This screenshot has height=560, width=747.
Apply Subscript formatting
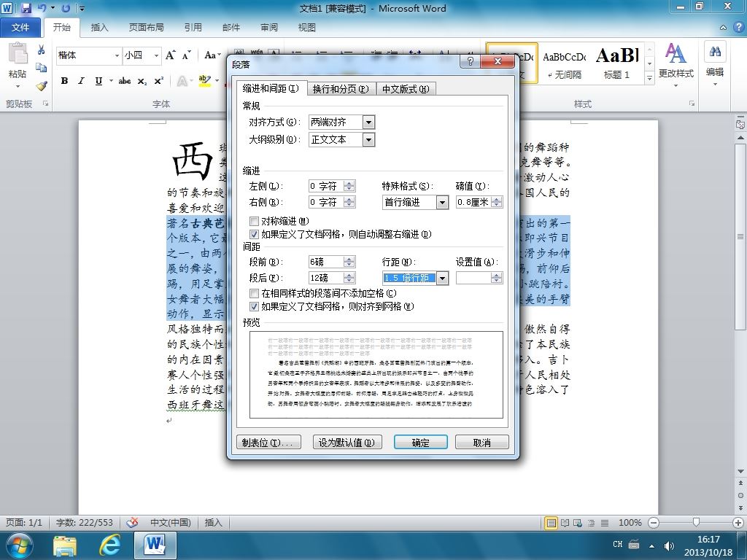coord(142,82)
